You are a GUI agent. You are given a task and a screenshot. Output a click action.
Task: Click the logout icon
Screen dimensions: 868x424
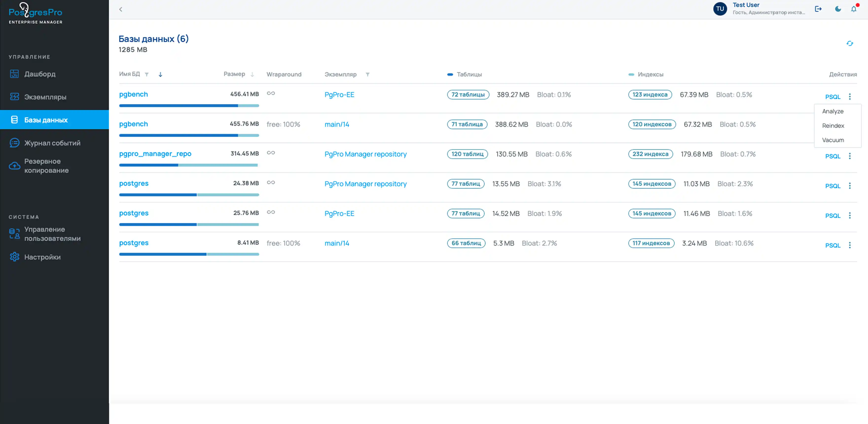tap(818, 9)
